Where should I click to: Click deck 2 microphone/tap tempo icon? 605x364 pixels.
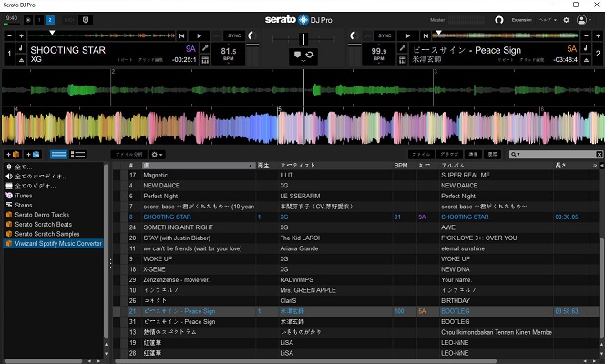[403, 47]
